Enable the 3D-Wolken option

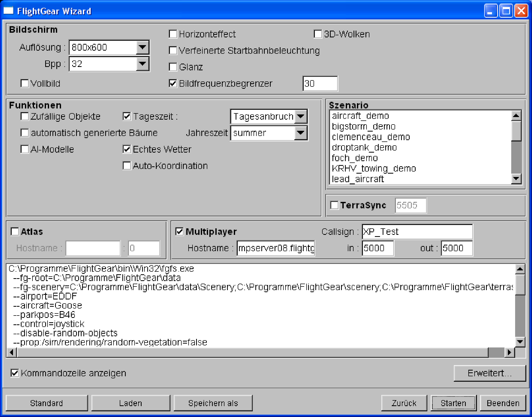[x=318, y=34]
